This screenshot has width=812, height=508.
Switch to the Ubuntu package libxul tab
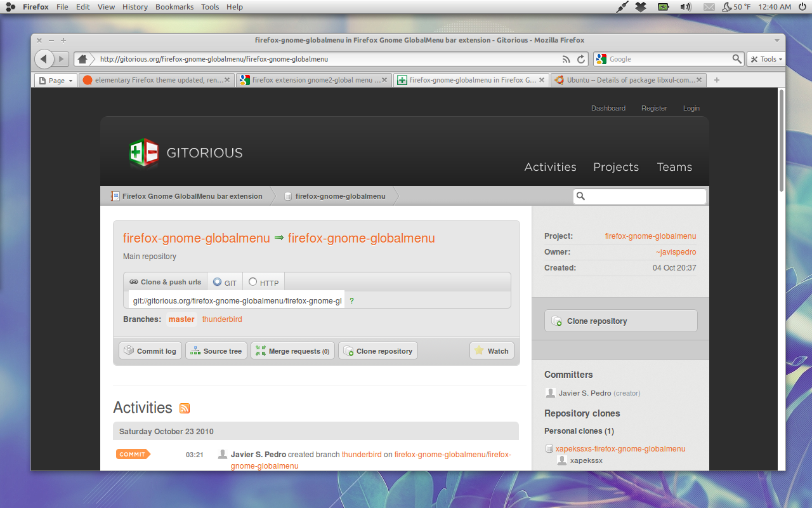pos(628,80)
